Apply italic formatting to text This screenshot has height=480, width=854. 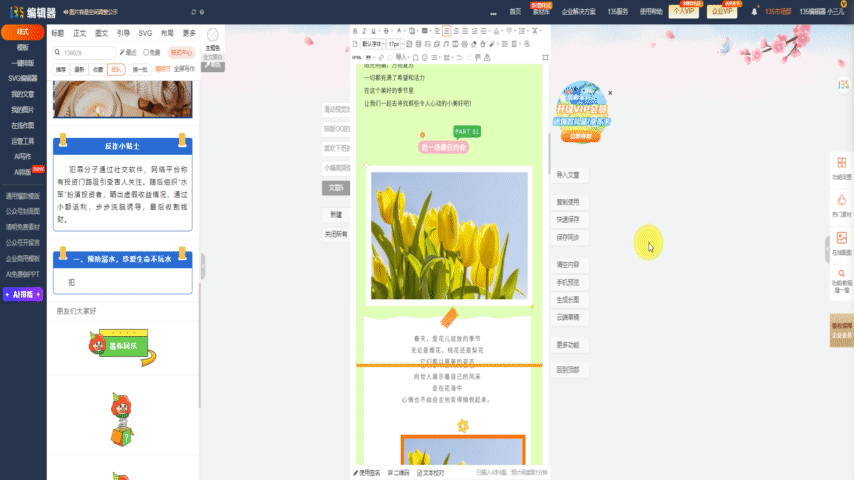point(364,31)
